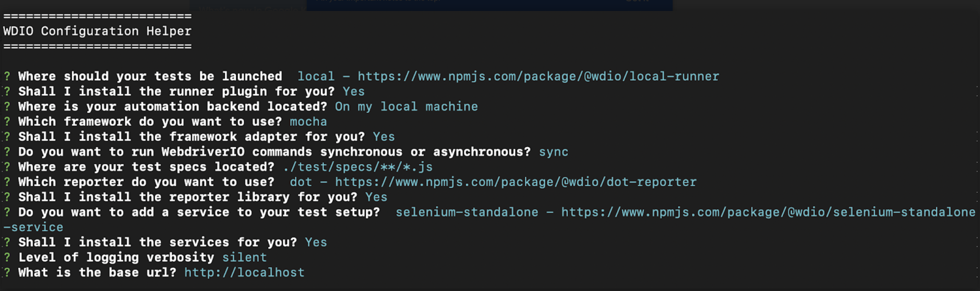Click 'Shall I install the runner plugin' question

click(x=177, y=91)
